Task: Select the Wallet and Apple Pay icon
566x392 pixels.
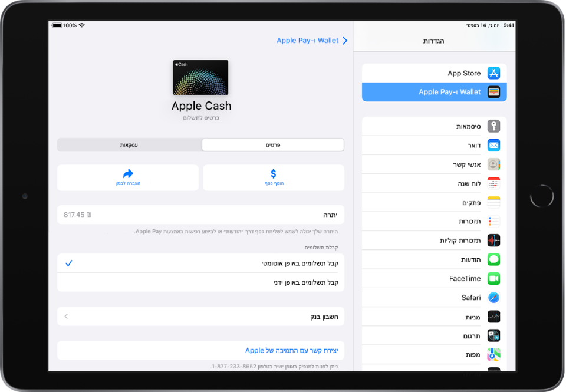Action: (x=493, y=92)
